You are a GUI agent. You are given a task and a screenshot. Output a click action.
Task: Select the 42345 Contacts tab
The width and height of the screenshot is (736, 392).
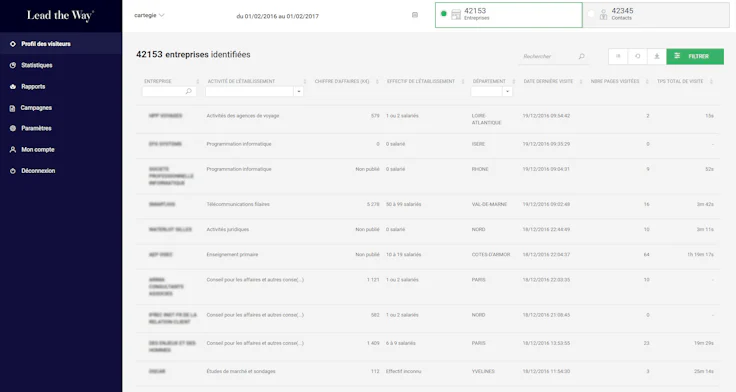pos(656,15)
